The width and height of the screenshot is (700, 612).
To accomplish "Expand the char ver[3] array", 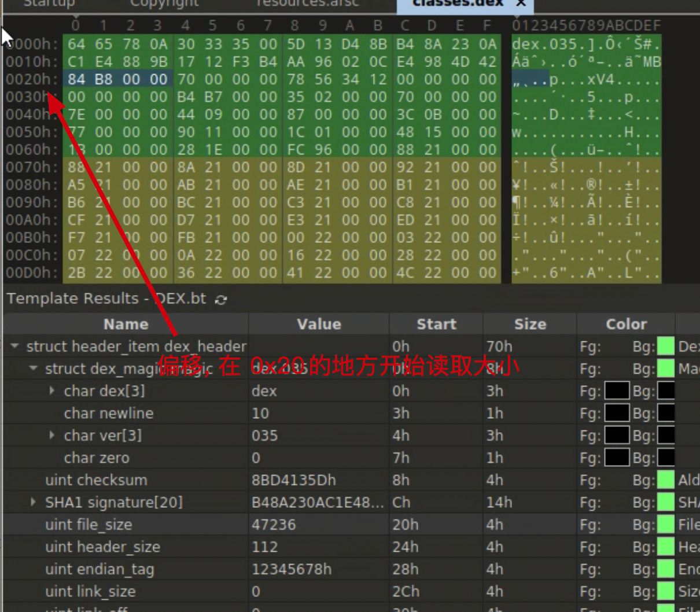I will (x=51, y=436).
